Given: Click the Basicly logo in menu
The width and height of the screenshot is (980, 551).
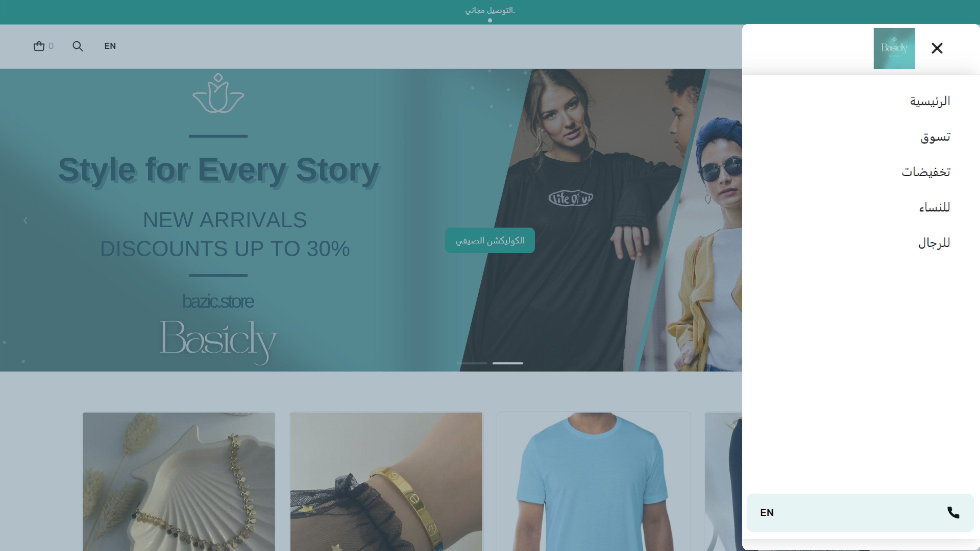Looking at the screenshot, I should pos(894,48).
